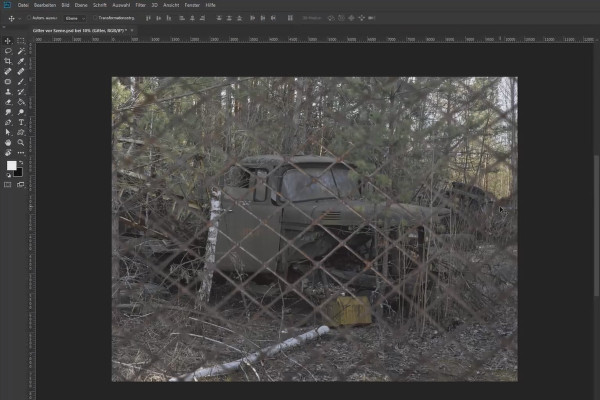Screen dimensions: 600x400
Task: Open the Schrift menu
Action: coord(100,5)
